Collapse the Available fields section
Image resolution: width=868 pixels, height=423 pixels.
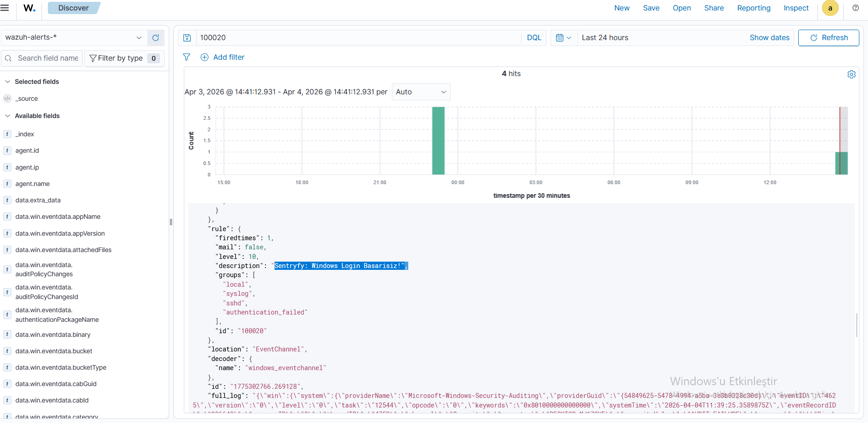[8, 116]
